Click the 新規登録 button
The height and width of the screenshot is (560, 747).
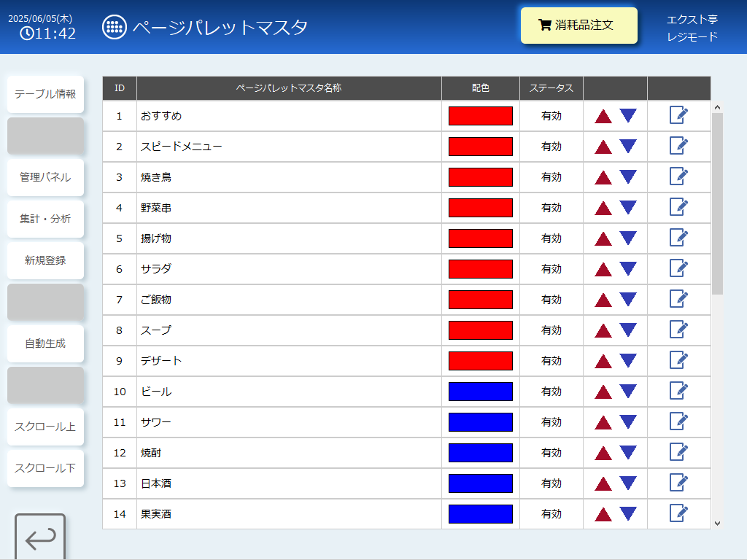click(45, 260)
